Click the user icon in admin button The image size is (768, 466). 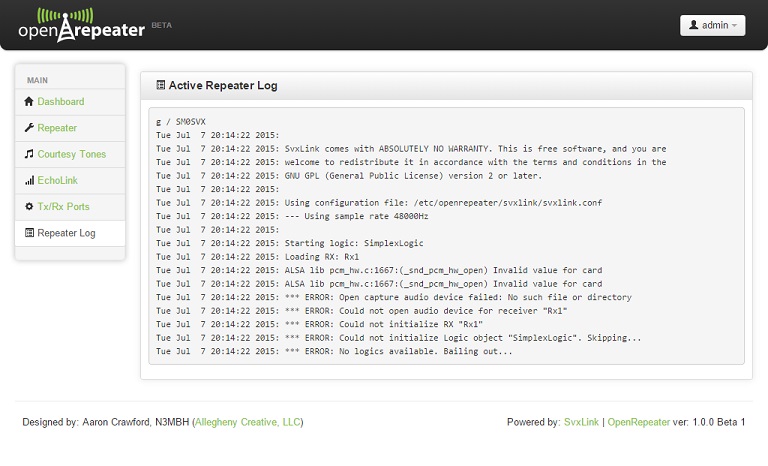(x=694, y=25)
